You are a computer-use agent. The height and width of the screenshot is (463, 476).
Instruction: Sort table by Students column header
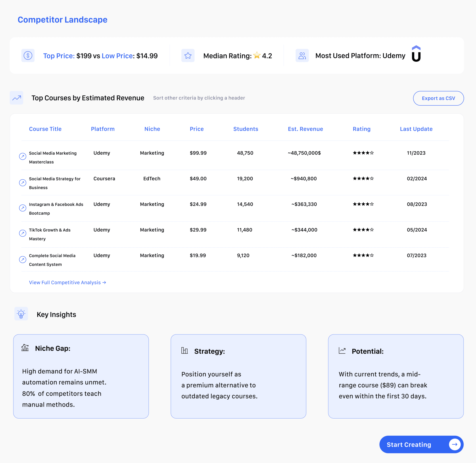[246, 129]
